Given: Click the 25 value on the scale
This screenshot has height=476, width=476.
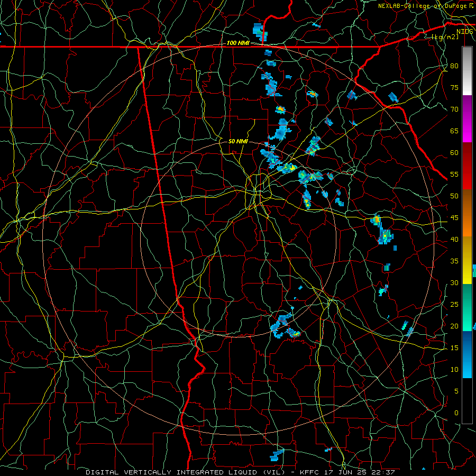Looking at the screenshot, I should click(454, 305).
